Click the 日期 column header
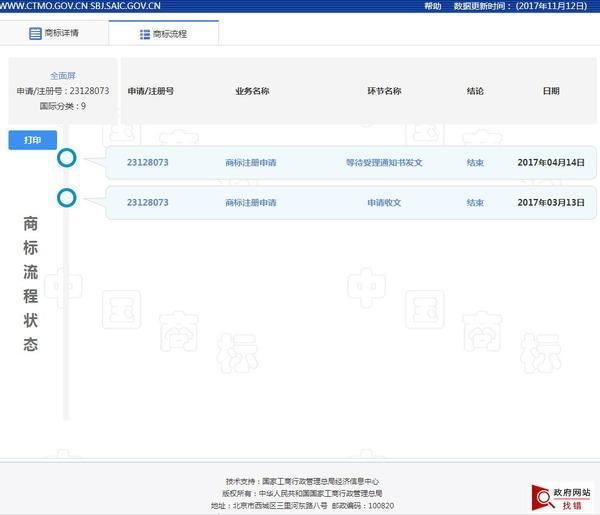600x515 pixels. point(551,91)
